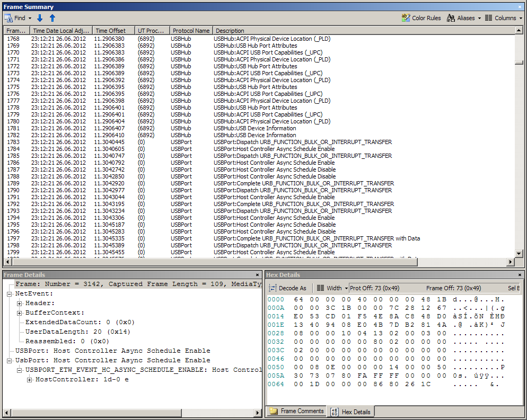Switch to Hex Details tab
The height and width of the screenshot is (420, 527).
pyautogui.click(x=350, y=412)
